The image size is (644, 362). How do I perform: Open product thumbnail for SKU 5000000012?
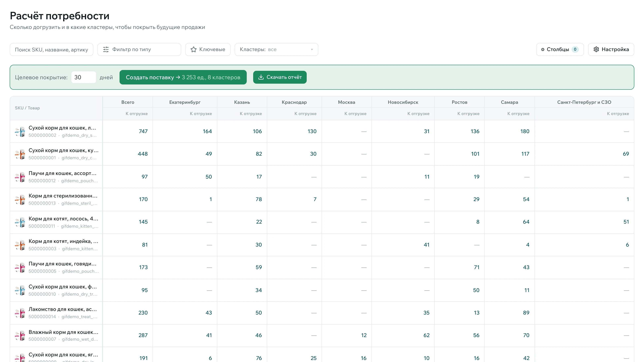click(20, 177)
